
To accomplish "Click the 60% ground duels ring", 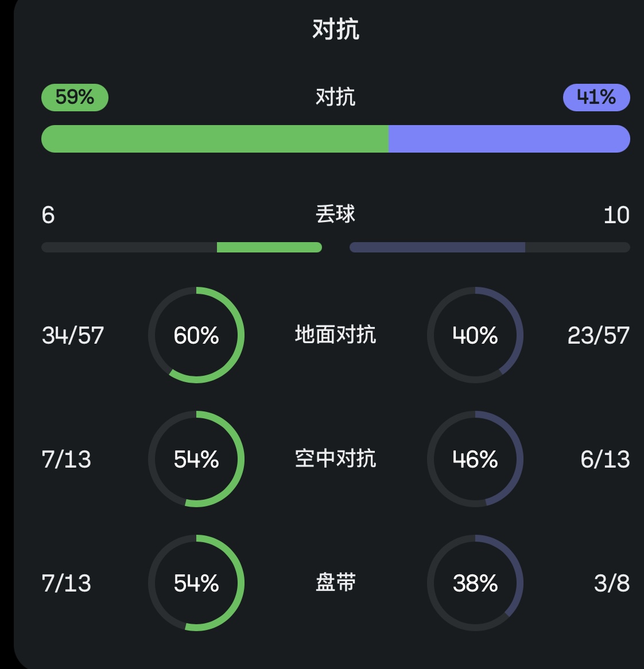I will point(196,335).
